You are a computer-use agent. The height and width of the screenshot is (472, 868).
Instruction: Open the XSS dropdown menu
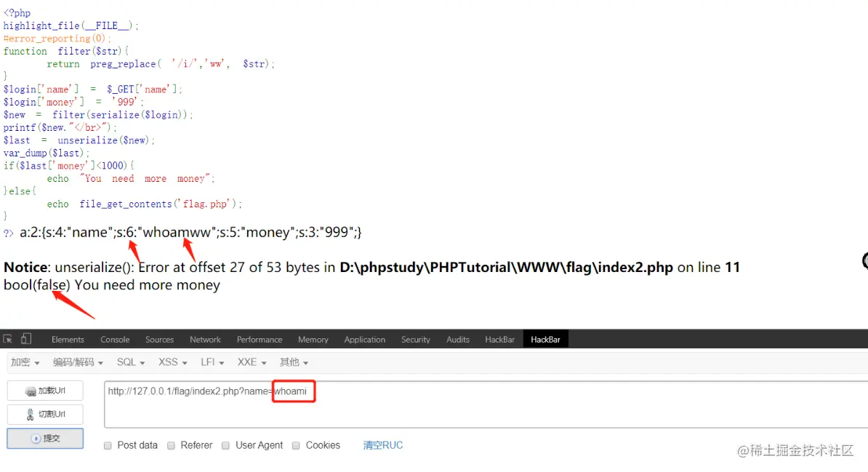(173, 362)
